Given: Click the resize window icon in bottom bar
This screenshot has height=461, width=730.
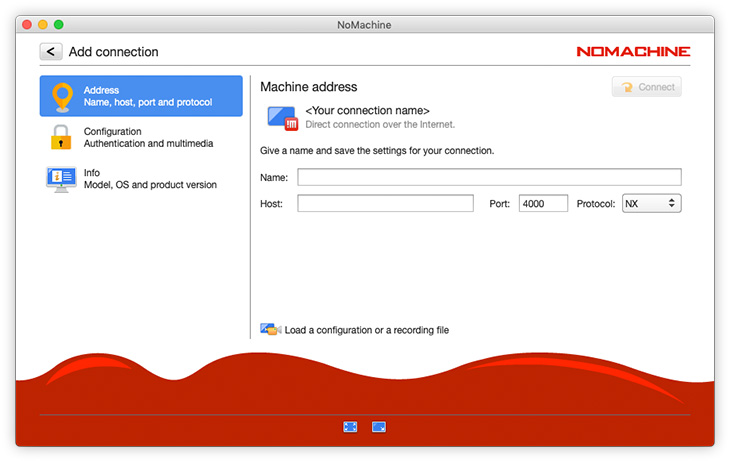Looking at the screenshot, I should [x=379, y=427].
